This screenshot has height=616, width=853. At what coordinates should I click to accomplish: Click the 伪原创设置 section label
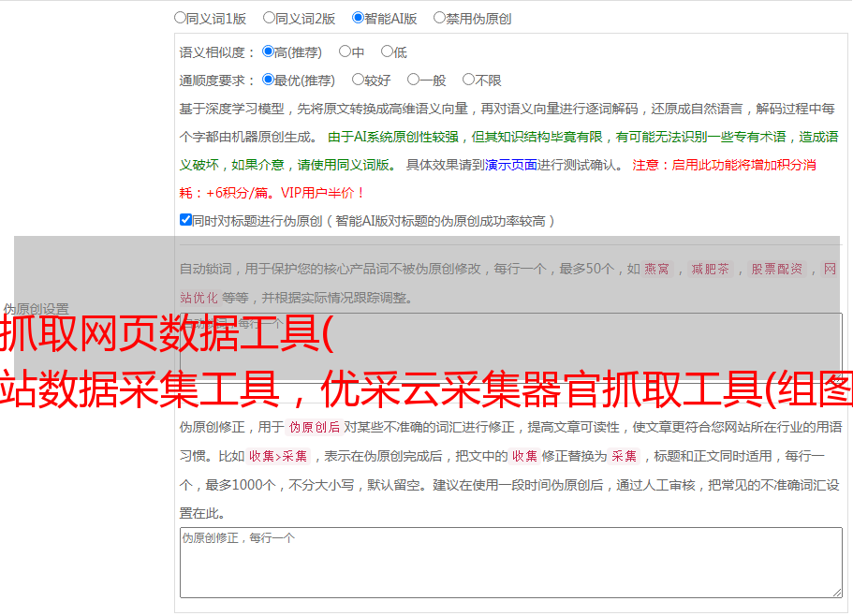coord(36,309)
